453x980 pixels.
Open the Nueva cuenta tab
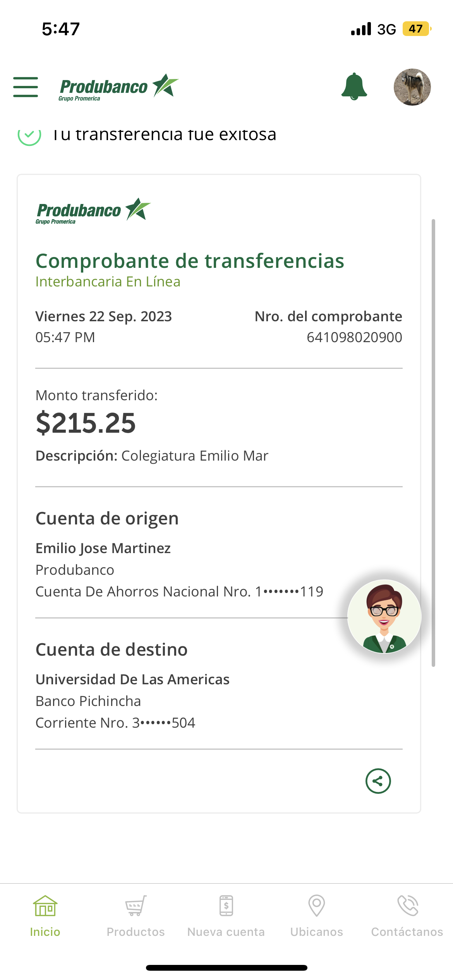pyautogui.click(x=226, y=915)
